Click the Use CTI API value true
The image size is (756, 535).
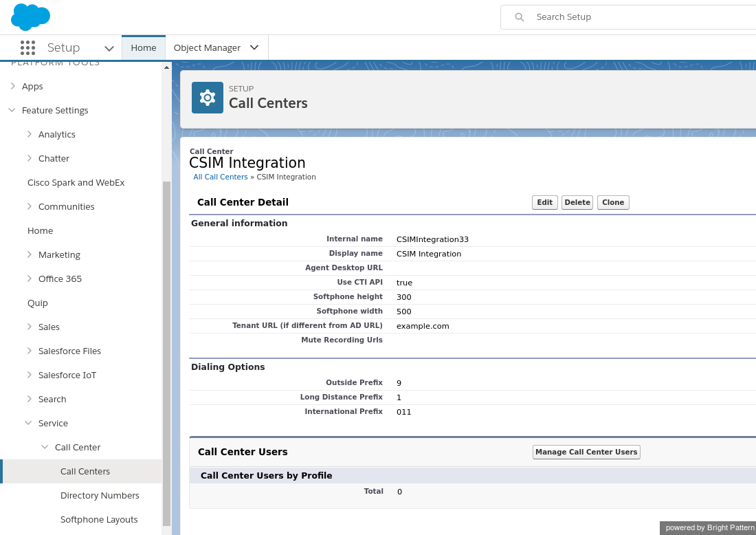(x=405, y=283)
